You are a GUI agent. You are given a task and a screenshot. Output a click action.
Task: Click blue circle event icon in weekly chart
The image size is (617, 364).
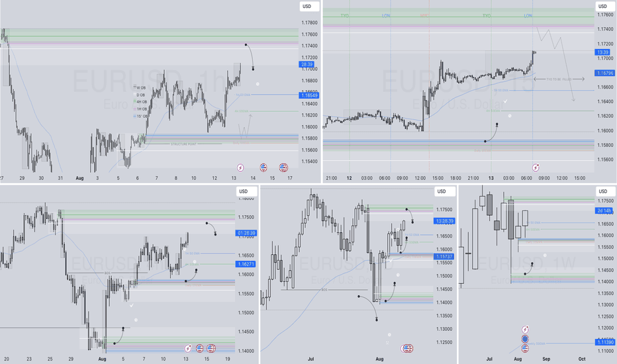(525, 339)
